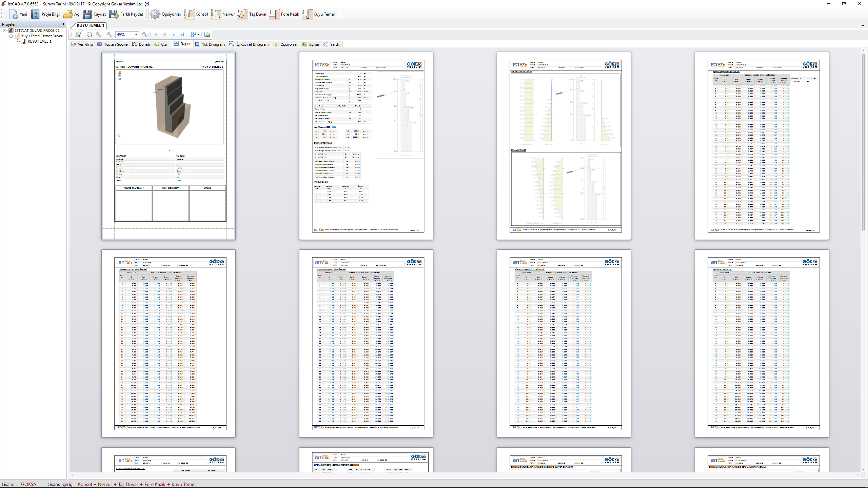The width and height of the screenshot is (868, 488).
Task: Click Lisans İçeriği label in status bar
Action: (60, 484)
